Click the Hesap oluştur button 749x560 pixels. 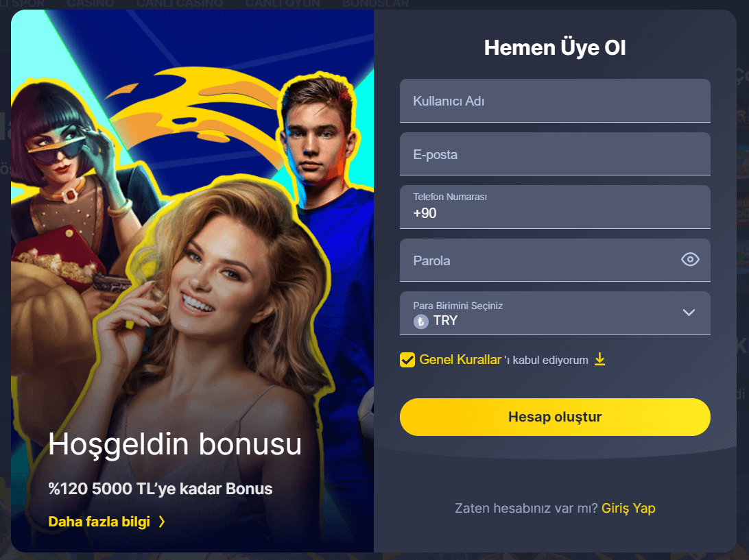[555, 417]
